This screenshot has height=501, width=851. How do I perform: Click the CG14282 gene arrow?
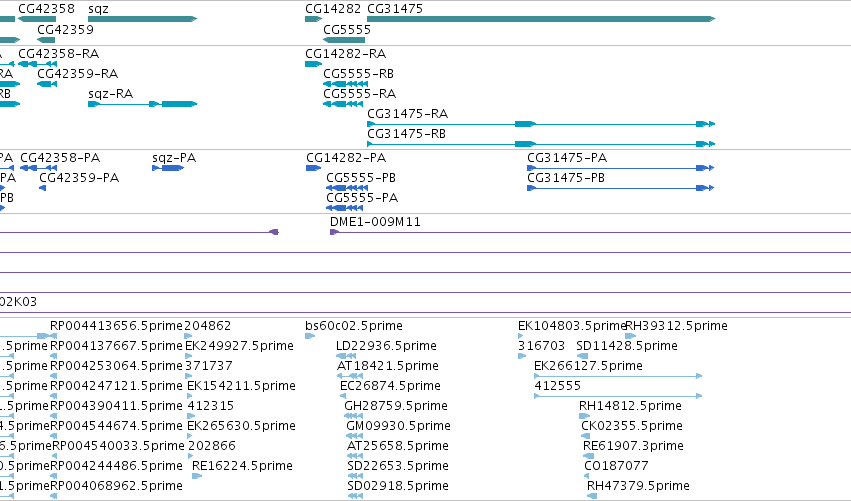point(314,19)
